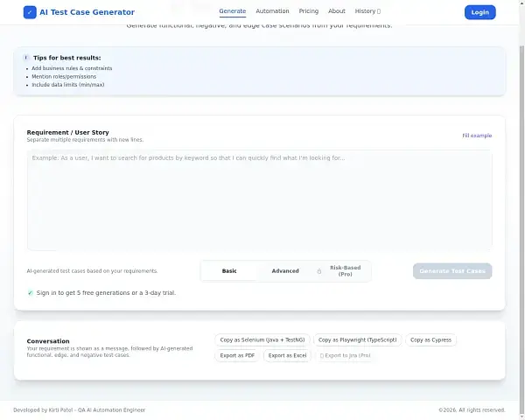Screen dimensions: 525x420
Task: Click the AI Test Case Generator logo icon
Action: (x=31, y=12)
